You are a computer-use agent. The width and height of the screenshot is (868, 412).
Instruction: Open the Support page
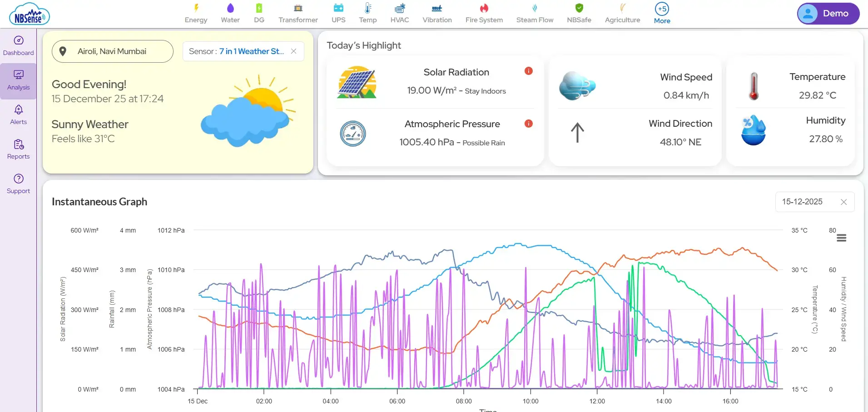(x=18, y=183)
